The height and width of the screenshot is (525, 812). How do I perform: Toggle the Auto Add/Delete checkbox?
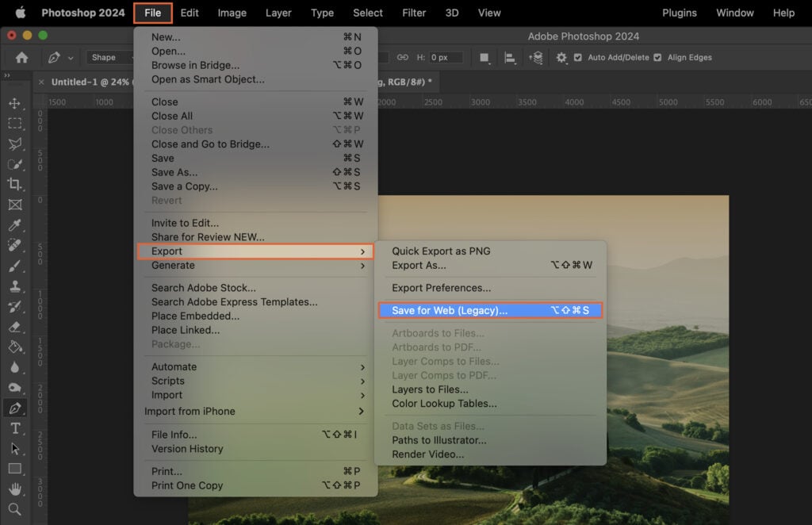pyautogui.click(x=577, y=57)
